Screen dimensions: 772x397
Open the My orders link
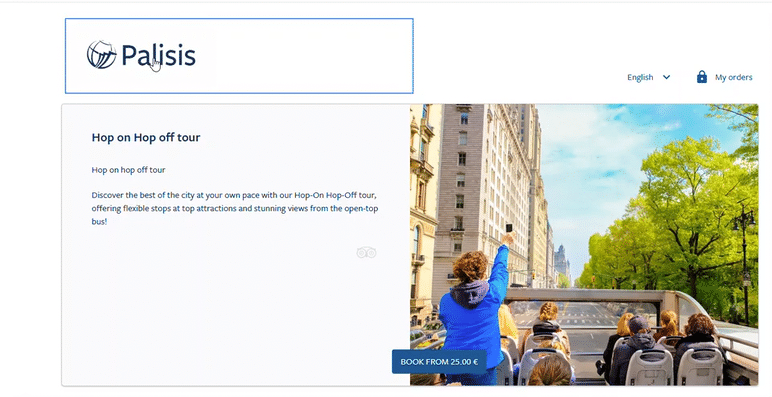[733, 77]
